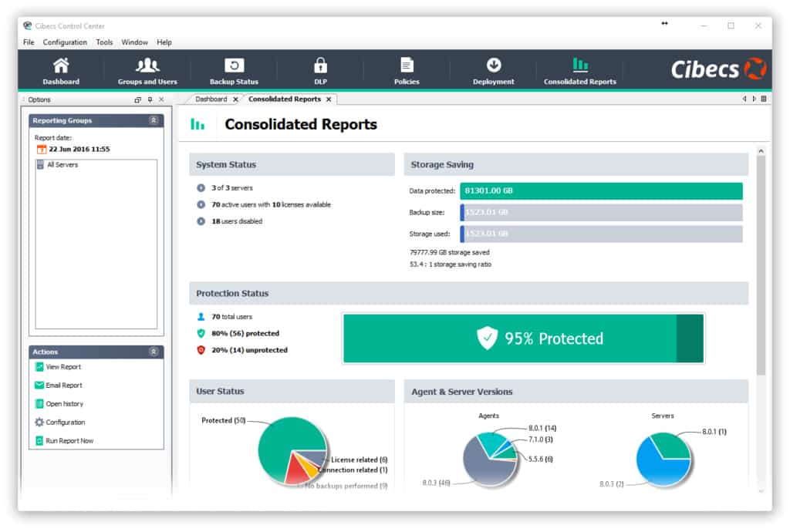Screen dimensions: 790x532
Task: Close the Consolidated Reports tab
Action: click(x=329, y=99)
